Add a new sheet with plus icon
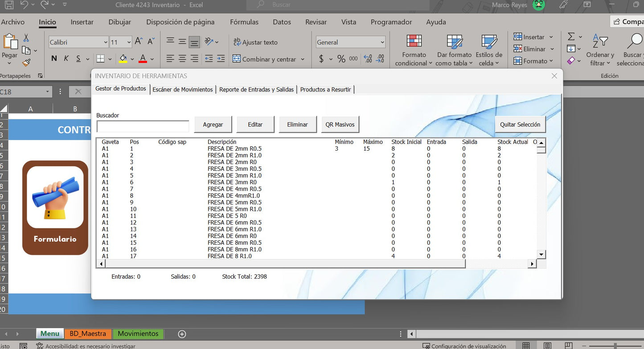This screenshot has width=644, height=349. click(182, 334)
